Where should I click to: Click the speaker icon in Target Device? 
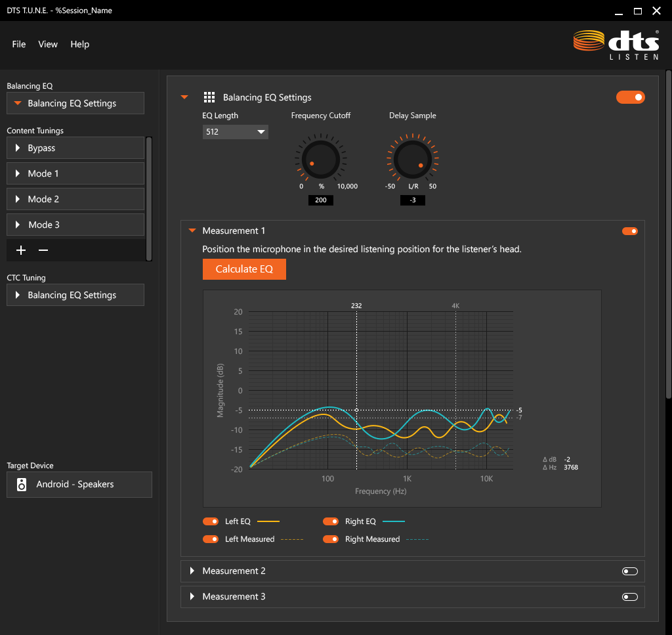[22, 485]
